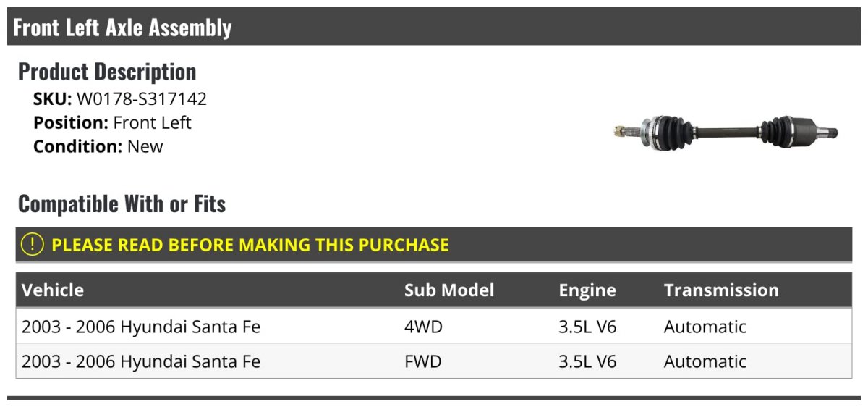The height and width of the screenshot is (407, 868).
Task: Click Automatic transmission in FWD row
Action: pyautogui.click(x=705, y=361)
